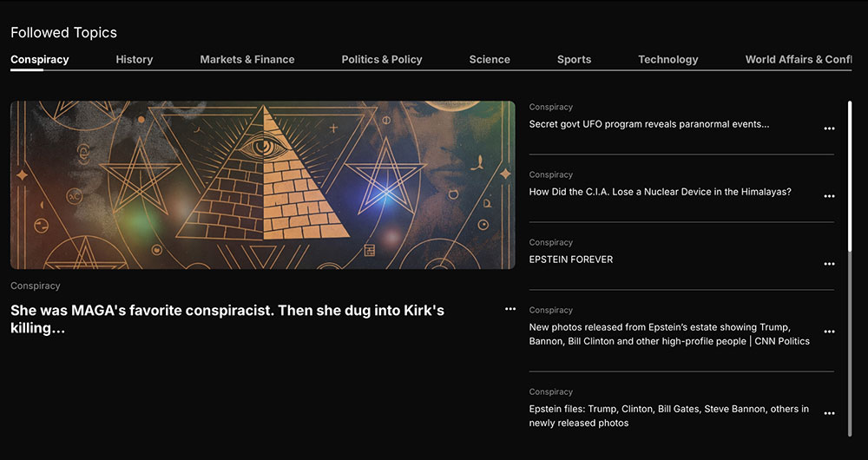Screen dimensions: 868x460
Task: Open the Markets & Finance tab
Action: (x=247, y=59)
